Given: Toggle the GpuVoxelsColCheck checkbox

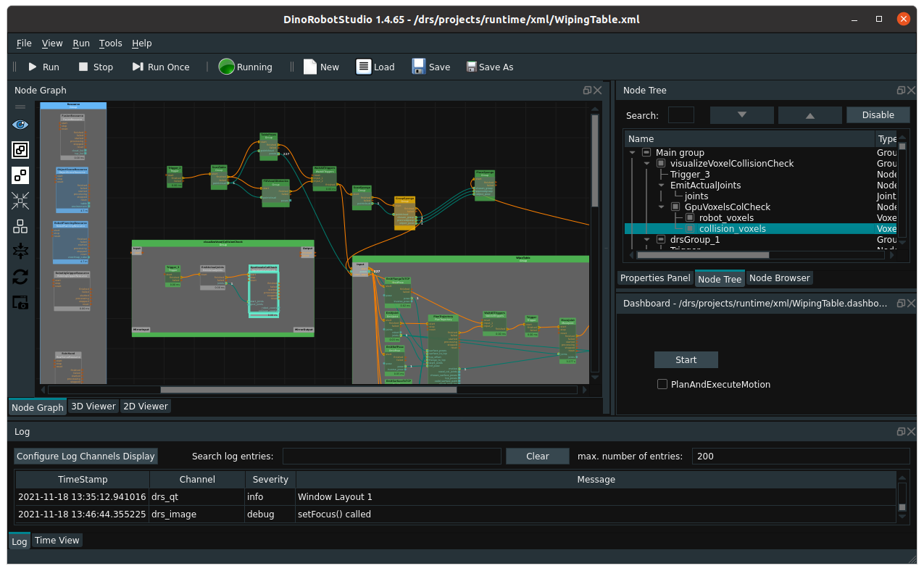Looking at the screenshot, I should (675, 207).
